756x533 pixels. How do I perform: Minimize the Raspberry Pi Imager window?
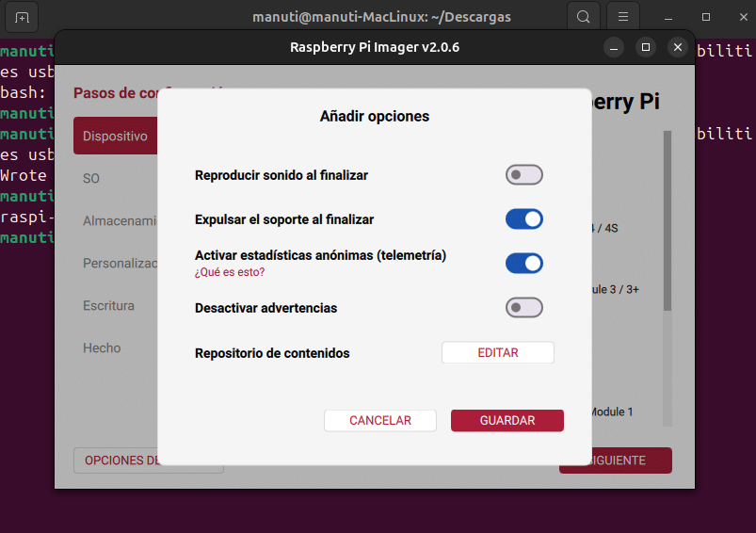pyautogui.click(x=614, y=48)
